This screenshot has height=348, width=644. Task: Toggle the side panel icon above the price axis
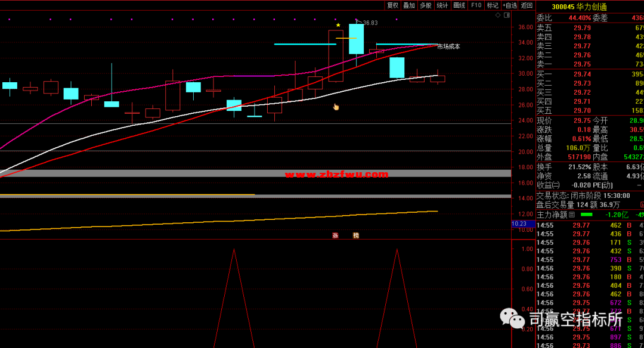click(507, 15)
